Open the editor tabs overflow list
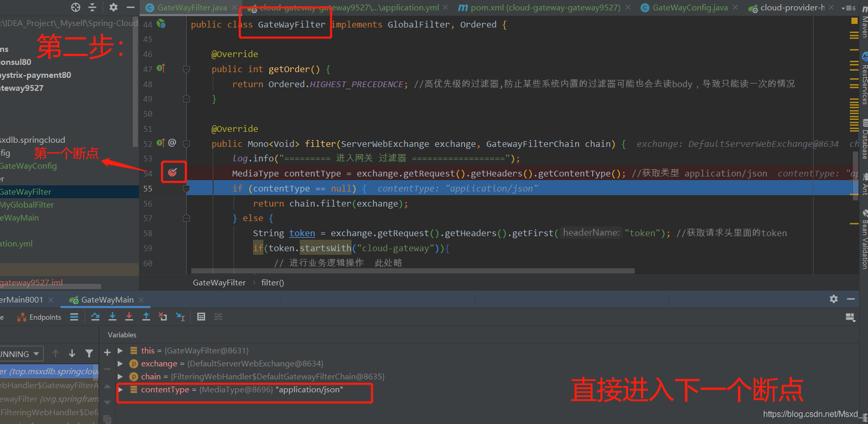 [x=848, y=8]
